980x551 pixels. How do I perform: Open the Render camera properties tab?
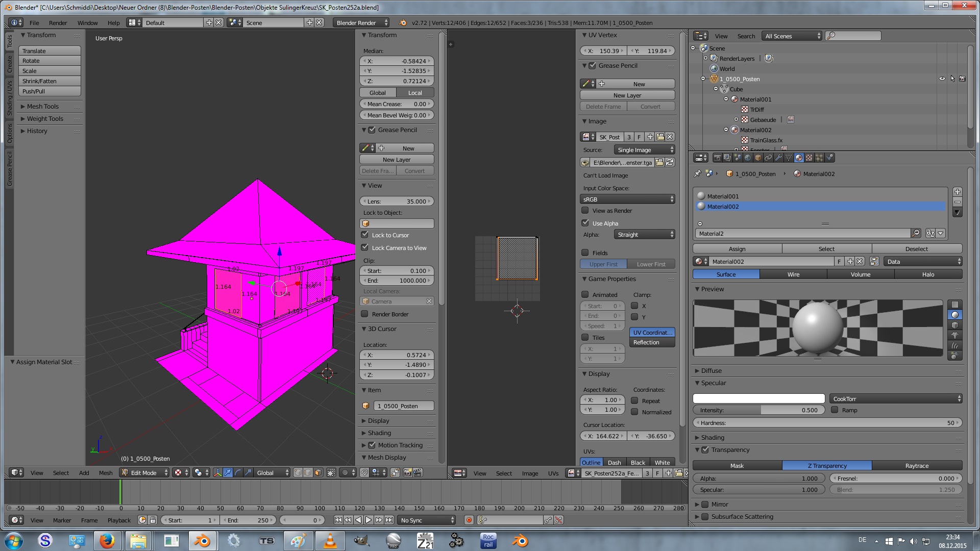(718, 158)
